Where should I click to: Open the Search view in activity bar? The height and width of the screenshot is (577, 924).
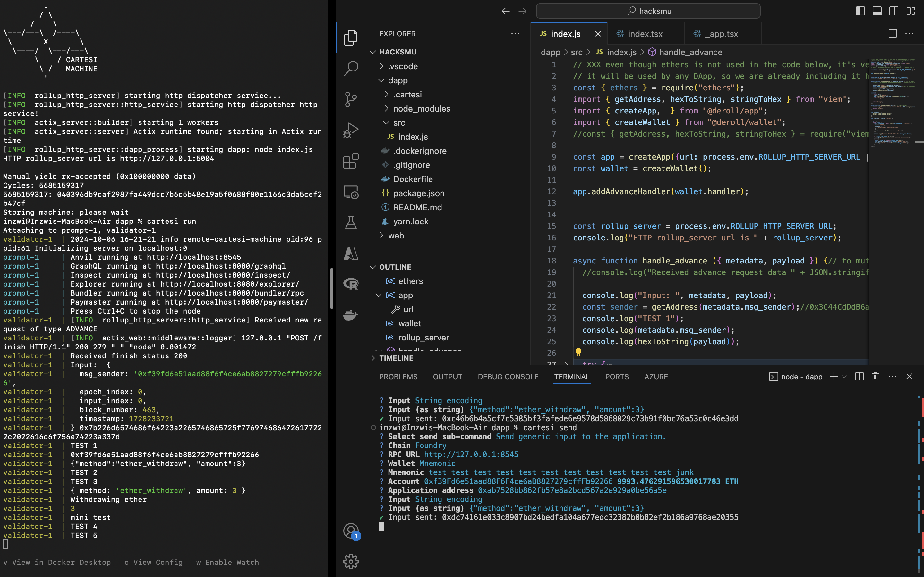click(350, 68)
